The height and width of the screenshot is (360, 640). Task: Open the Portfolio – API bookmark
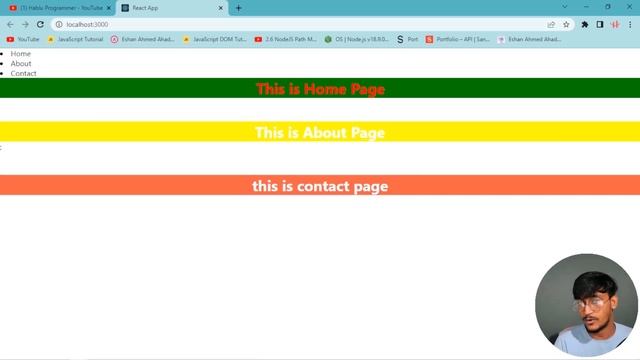click(x=458, y=39)
